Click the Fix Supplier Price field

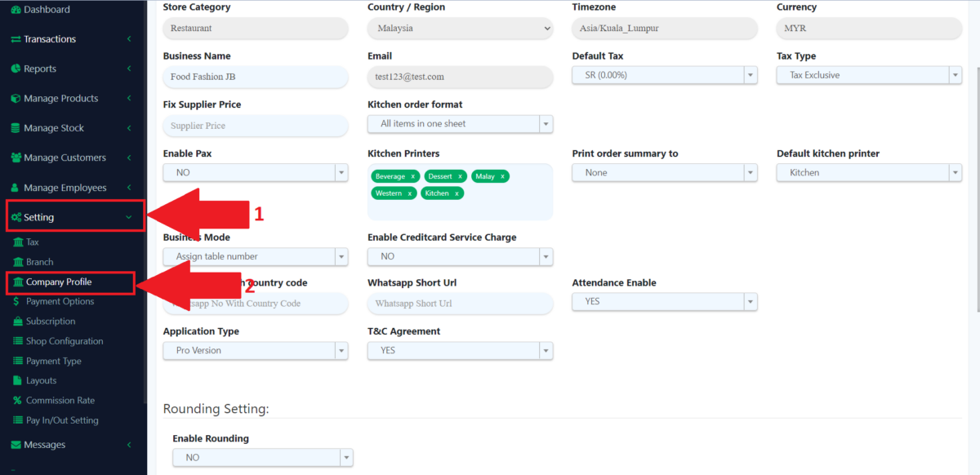pyautogui.click(x=256, y=126)
